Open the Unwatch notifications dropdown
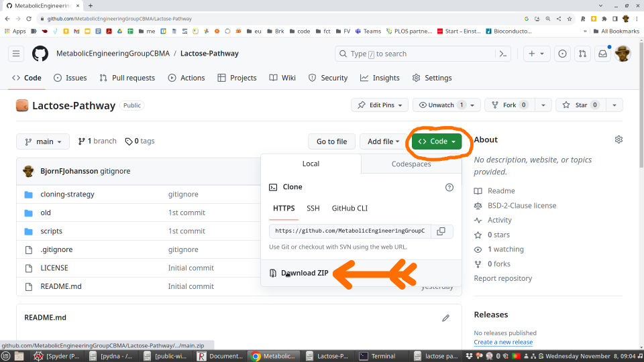 [x=474, y=105]
